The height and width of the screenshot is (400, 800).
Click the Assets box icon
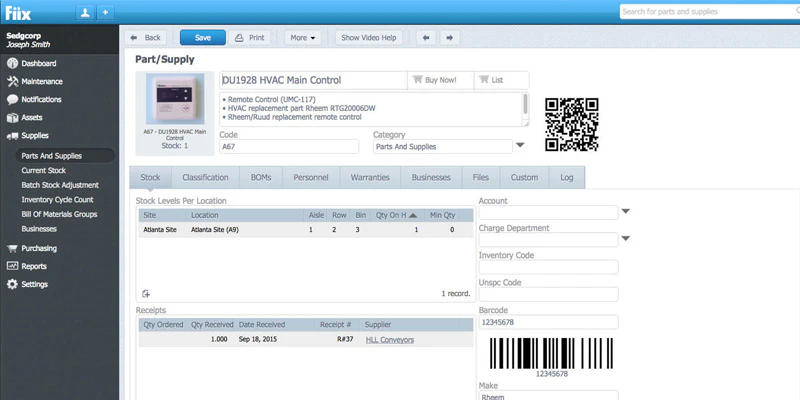(x=12, y=118)
